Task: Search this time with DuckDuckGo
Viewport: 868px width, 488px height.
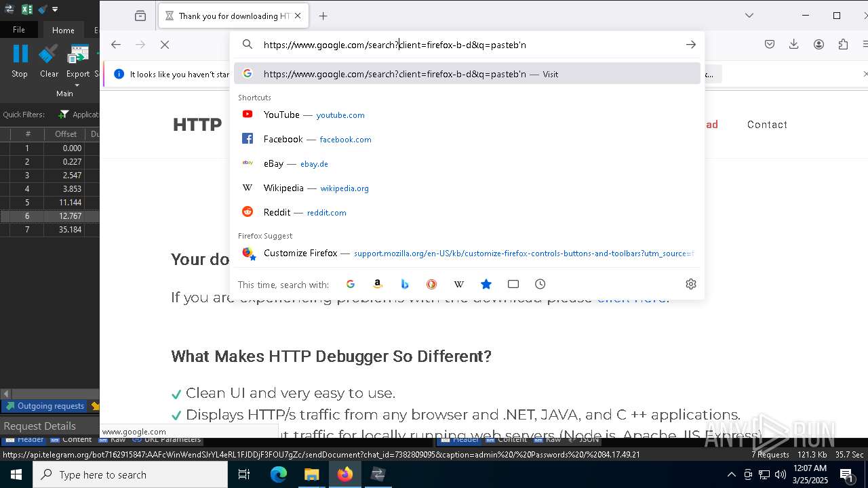Action: 432,284
